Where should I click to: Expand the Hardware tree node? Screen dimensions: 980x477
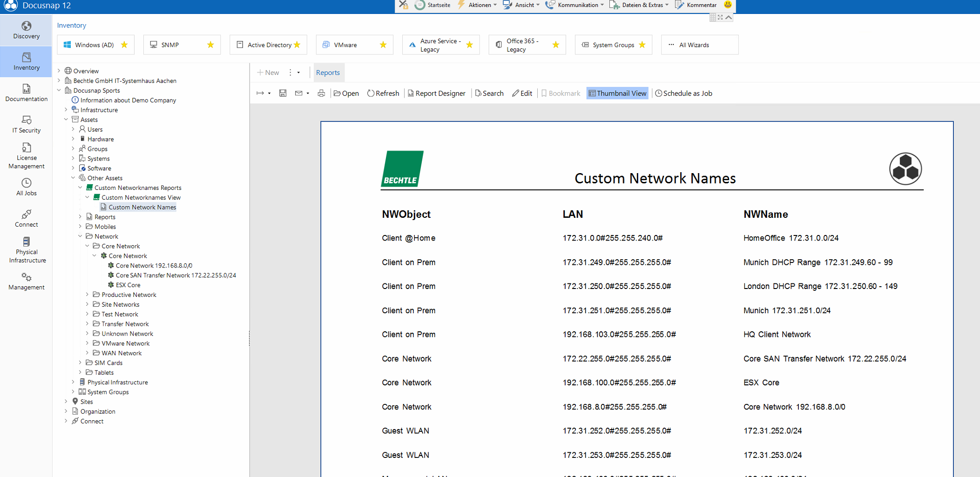[73, 139]
